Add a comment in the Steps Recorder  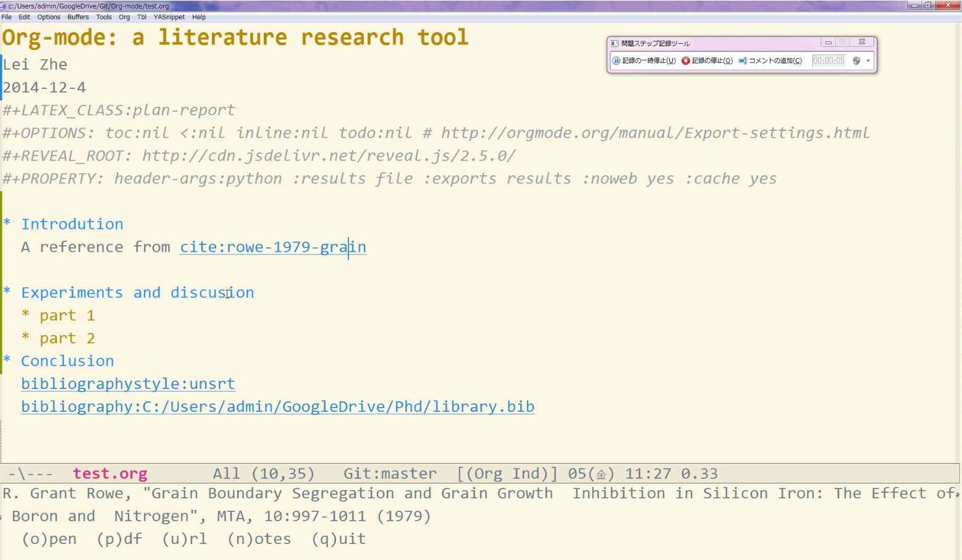click(x=770, y=61)
